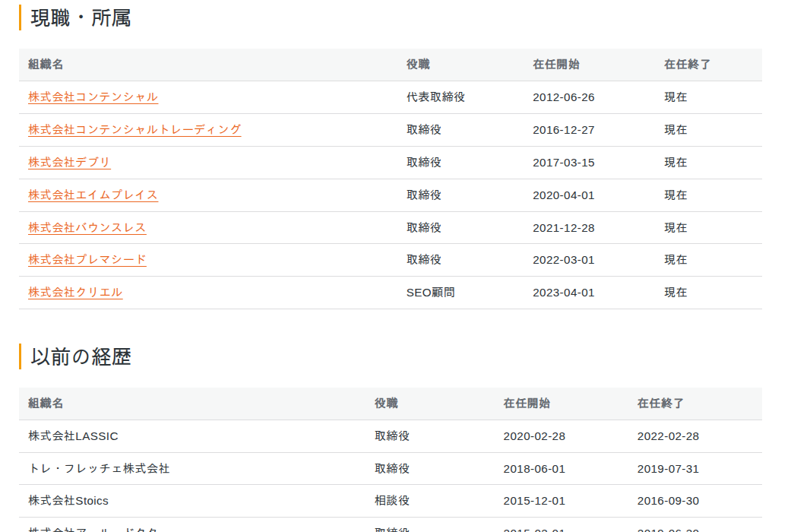Select the SEO顧問 role cell
Viewport: 791px width, 532px height.
[x=430, y=293]
